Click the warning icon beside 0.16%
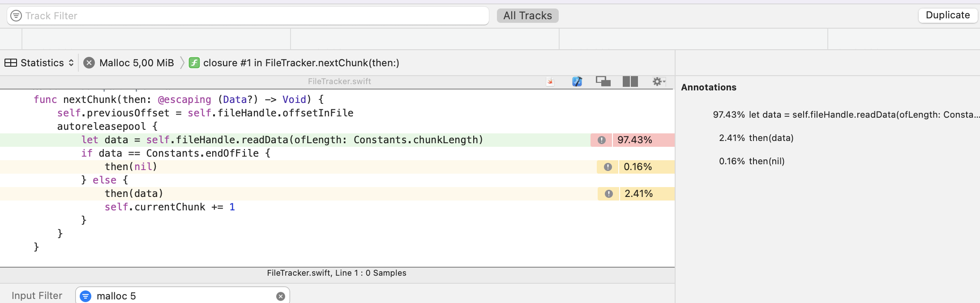 pos(608,167)
